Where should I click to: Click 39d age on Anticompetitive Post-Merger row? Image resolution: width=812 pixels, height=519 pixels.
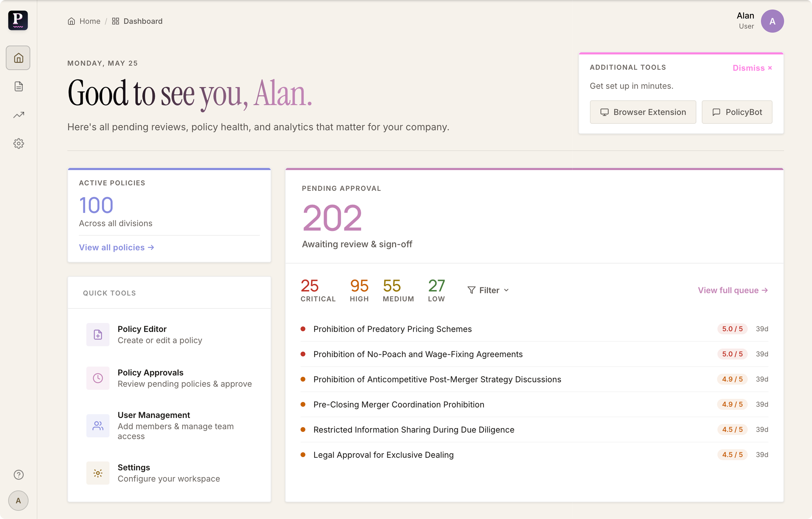pyautogui.click(x=762, y=379)
